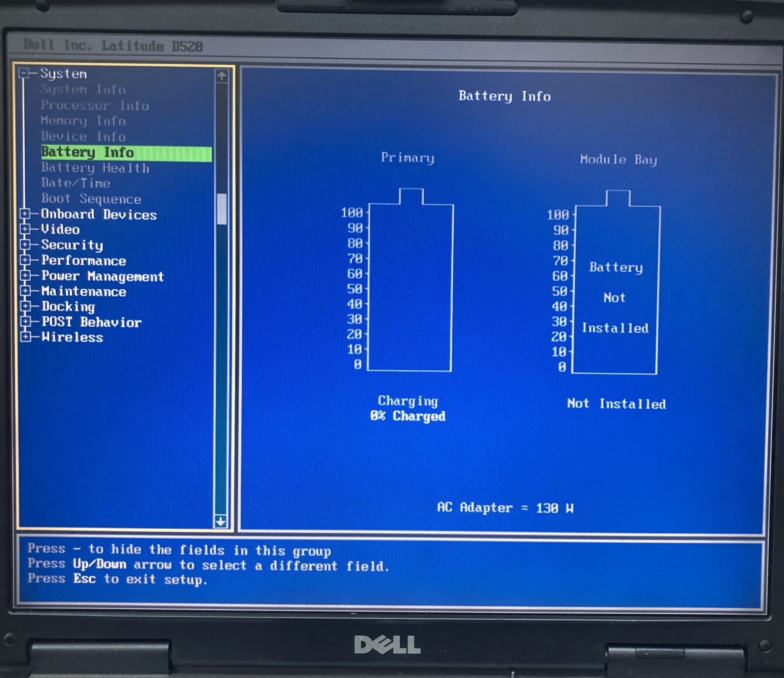Expand the POST Behavior group

(25, 322)
